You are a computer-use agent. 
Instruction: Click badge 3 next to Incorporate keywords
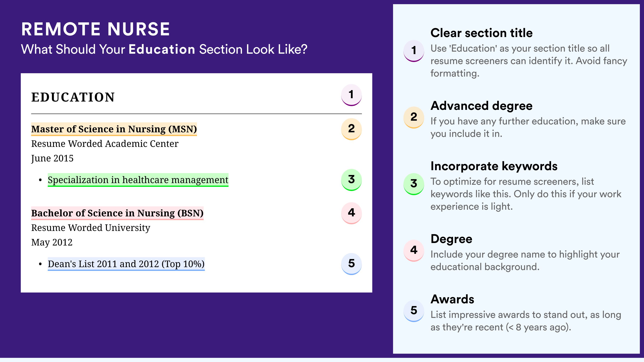click(x=414, y=184)
